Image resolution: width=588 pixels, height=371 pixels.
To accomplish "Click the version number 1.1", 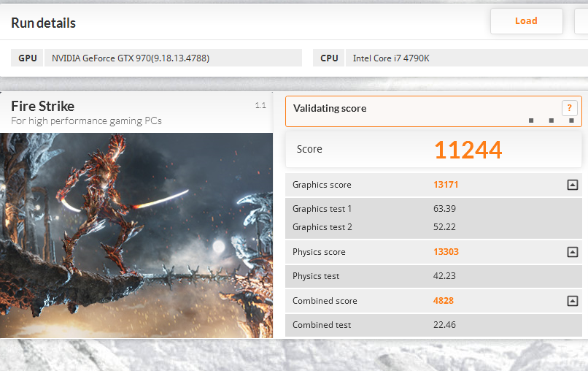I will pos(260,105).
